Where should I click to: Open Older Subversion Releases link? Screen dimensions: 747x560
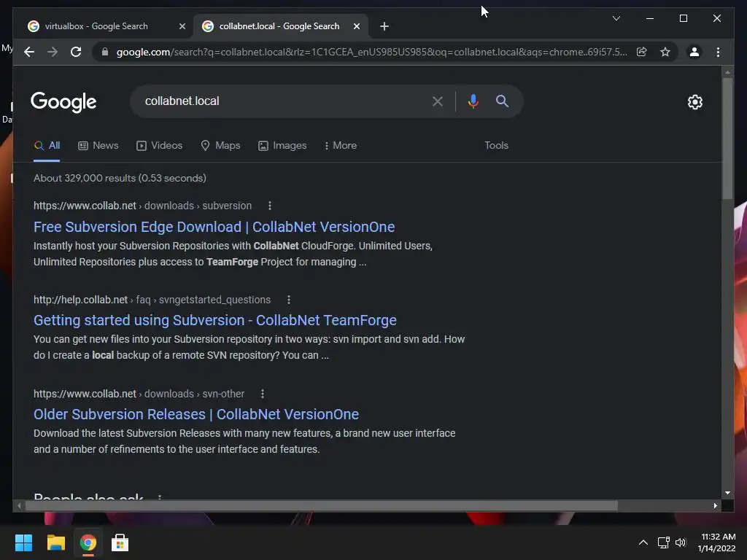click(x=196, y=414)
